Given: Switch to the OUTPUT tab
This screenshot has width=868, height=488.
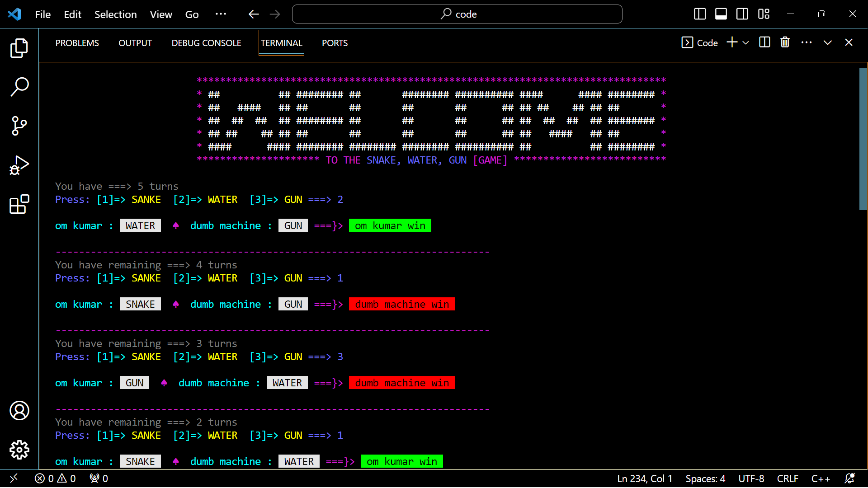Looking at the screenshot, I should tap(135, 43).
